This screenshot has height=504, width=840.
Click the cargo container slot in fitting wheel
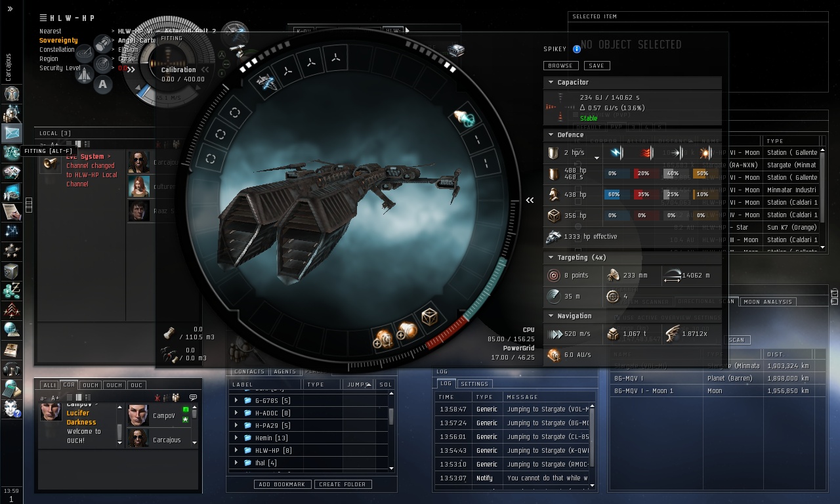(429, 318)
